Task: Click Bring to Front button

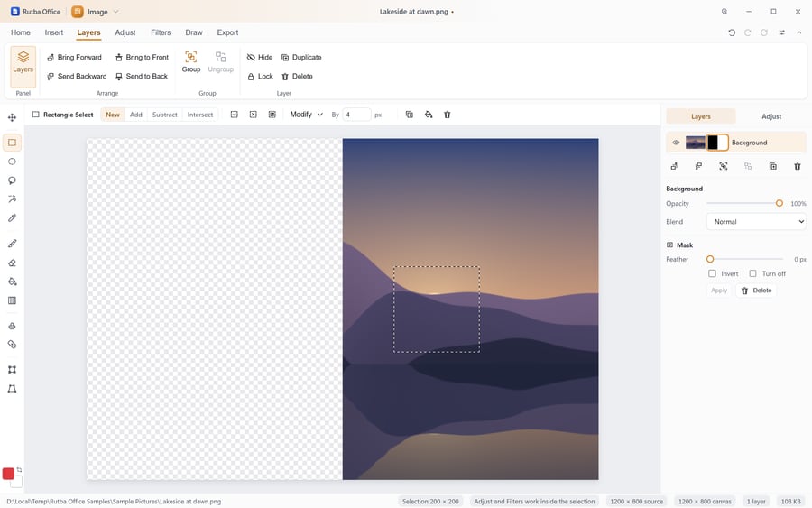Action: 142,58
